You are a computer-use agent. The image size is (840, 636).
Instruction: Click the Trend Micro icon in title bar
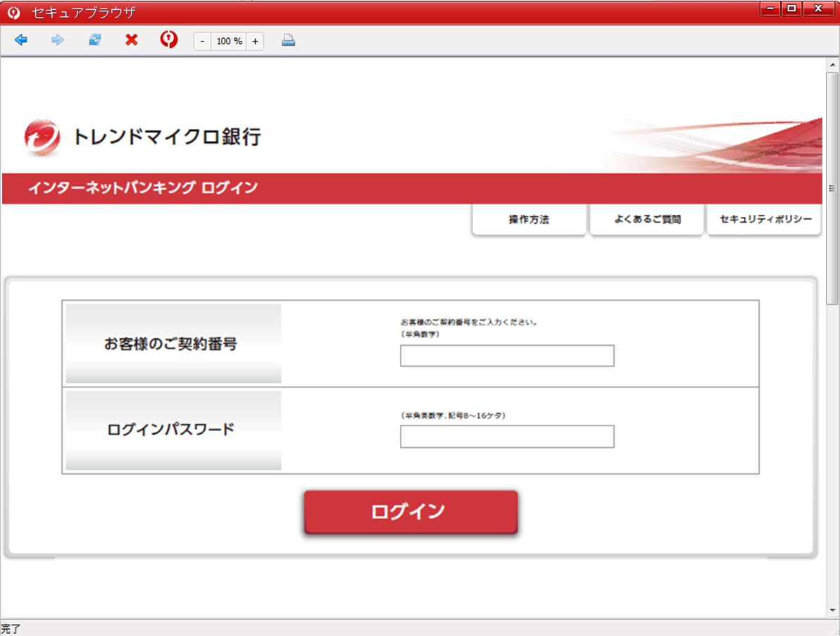coord(13,13)
